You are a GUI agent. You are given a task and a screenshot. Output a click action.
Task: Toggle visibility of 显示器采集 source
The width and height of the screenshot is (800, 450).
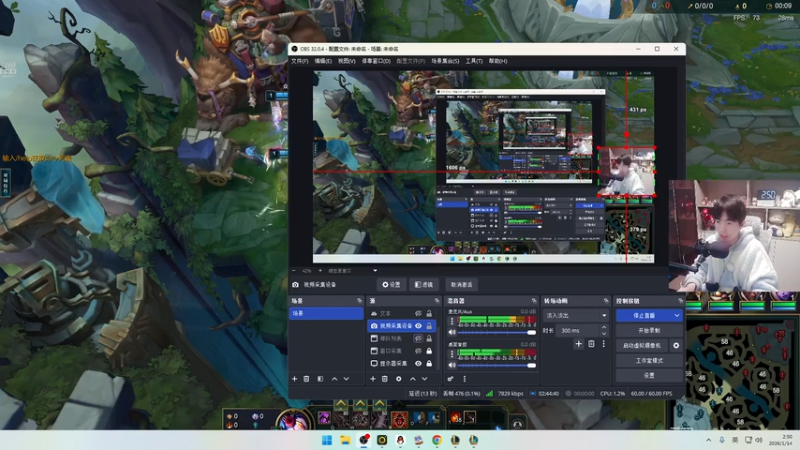tap(418, 363)
